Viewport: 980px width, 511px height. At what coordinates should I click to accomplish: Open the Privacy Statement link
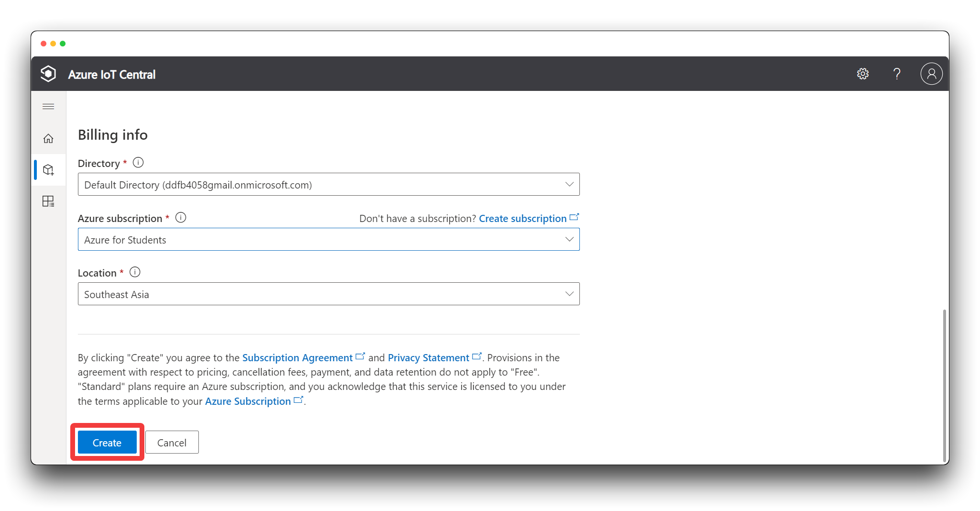pyautogui.click(x=428, y=358)
